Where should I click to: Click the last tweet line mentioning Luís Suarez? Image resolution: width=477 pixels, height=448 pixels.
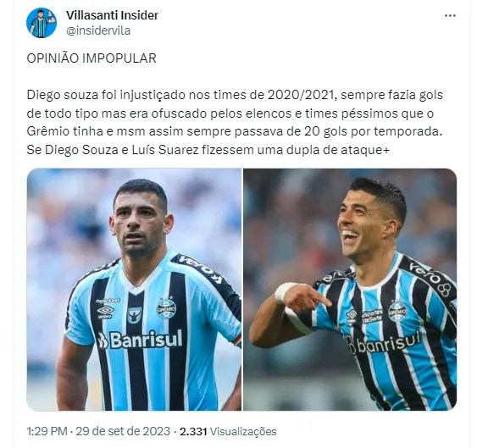[x=208, y=150]
